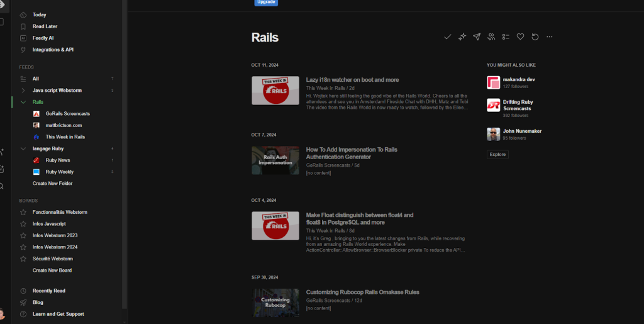Click the GoRails Screencasts feed favicon
Image resolution: width=644 pixels, height=324 pixels.
click(36, 114)
